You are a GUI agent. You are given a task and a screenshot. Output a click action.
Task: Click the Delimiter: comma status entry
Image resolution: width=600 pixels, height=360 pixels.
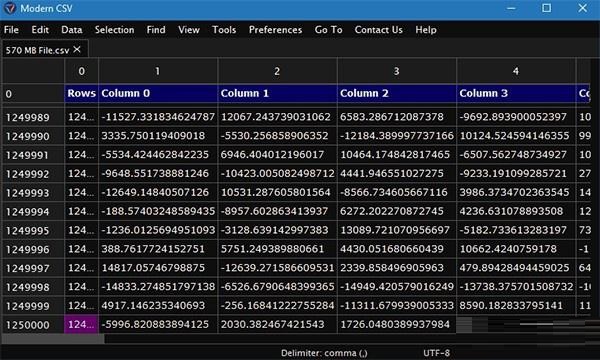[324, 353]
